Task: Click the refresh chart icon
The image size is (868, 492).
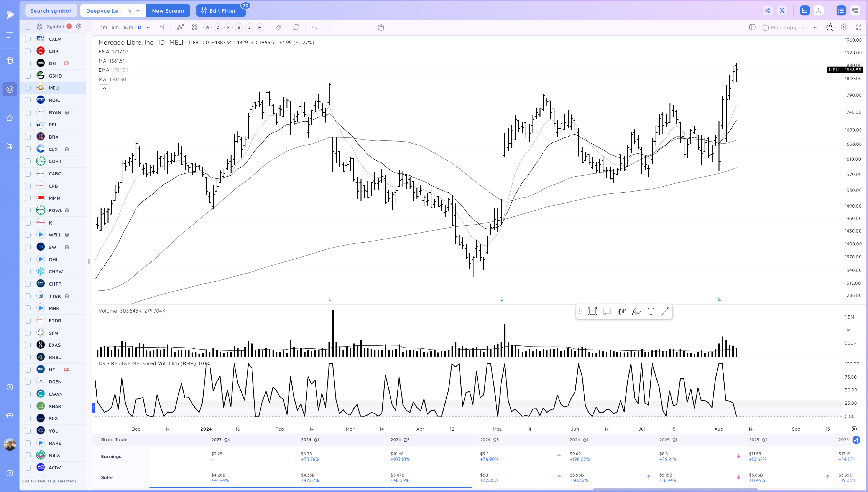Action: click(x=296, y=27)
